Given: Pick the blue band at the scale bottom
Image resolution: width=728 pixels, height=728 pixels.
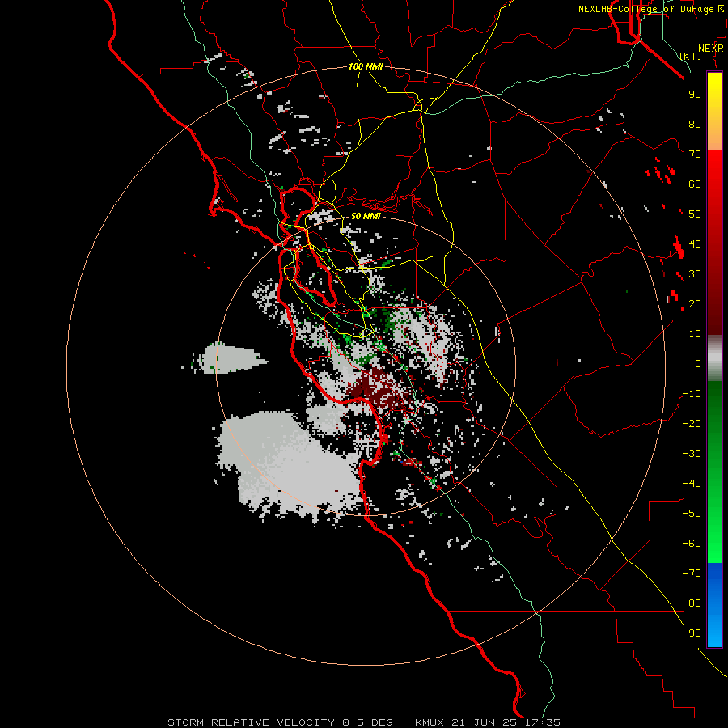Looking at the screenshot, I should (714, 605).
